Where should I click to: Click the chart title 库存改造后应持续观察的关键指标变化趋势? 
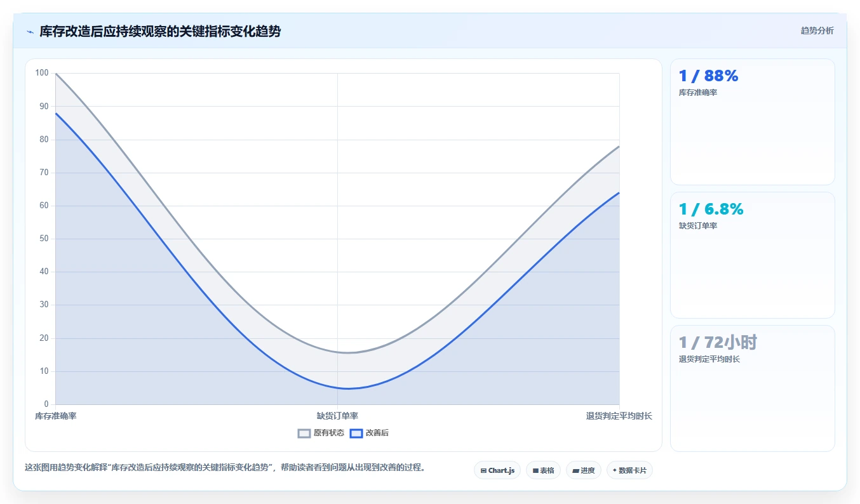[x=160, y=31]
